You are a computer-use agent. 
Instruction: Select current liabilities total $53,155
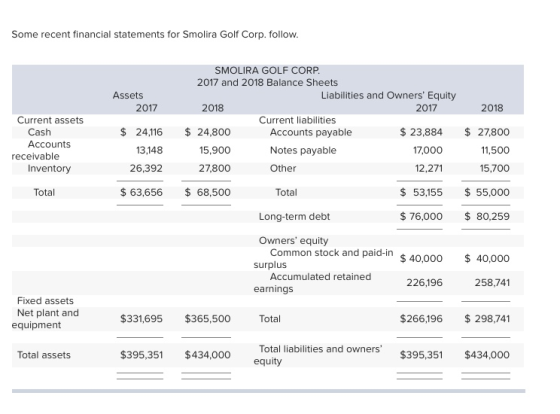[421, 193]
